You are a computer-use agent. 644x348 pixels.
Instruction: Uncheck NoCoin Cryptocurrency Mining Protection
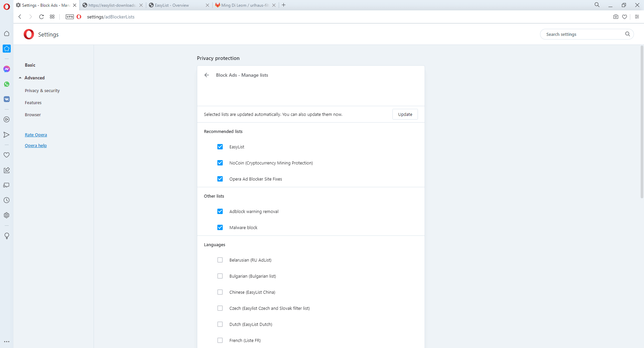point(220,163)
